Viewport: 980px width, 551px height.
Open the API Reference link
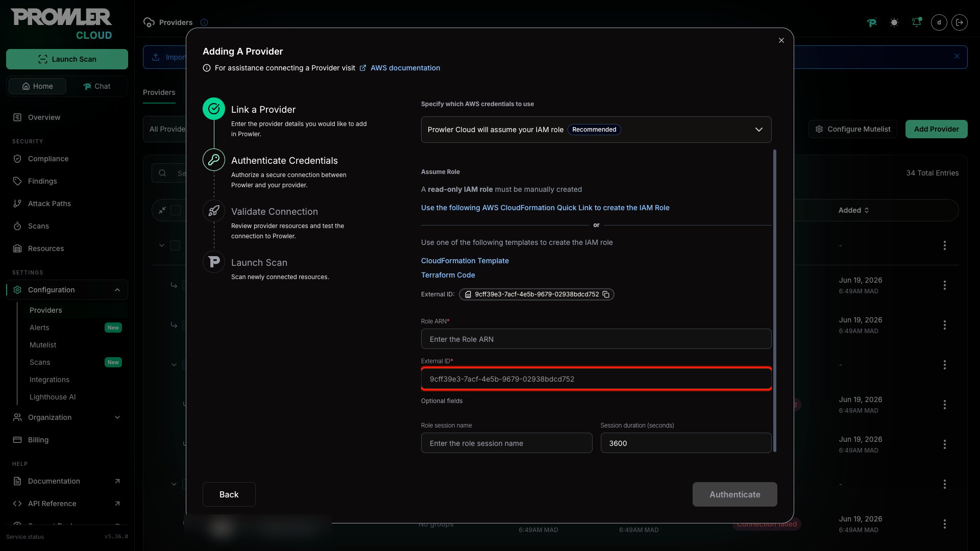point(67,504)
